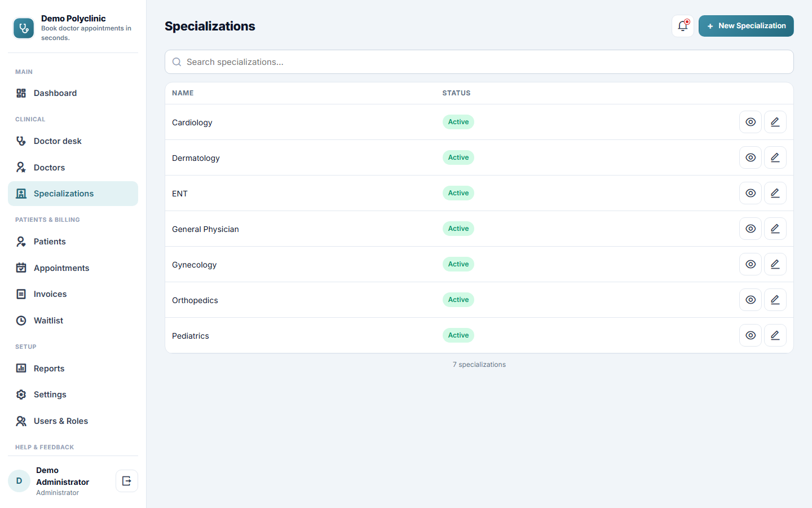
Task: Click the Active badge for Dermatology
Action: [x=458, y=157]
